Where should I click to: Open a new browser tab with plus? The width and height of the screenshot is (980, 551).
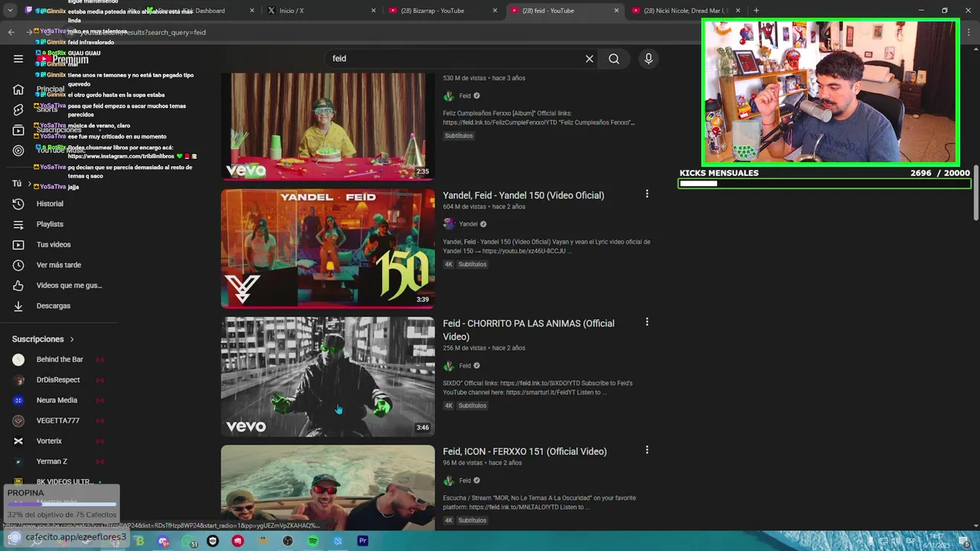point(756,11)
